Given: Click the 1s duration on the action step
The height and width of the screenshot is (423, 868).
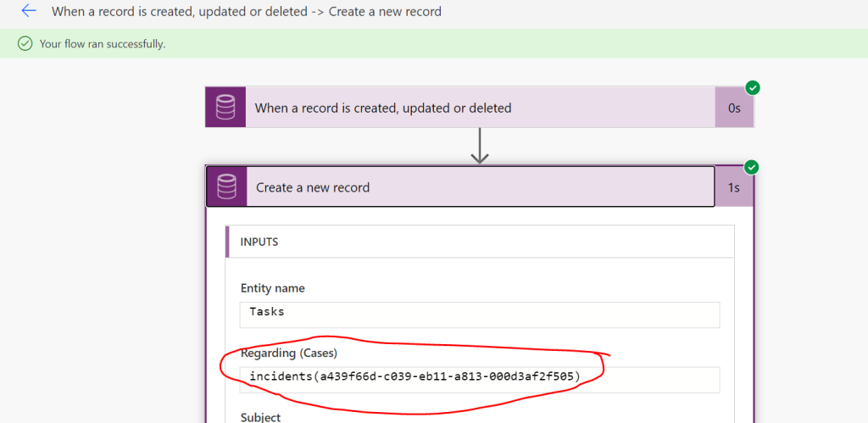Looking at the screenshot, I should 733,187.
